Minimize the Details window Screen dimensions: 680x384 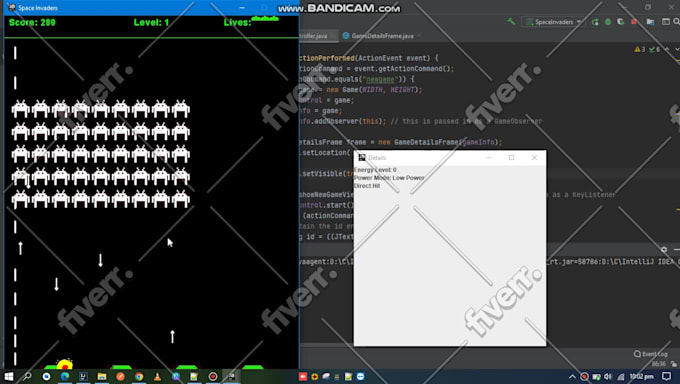pos(489,158)
